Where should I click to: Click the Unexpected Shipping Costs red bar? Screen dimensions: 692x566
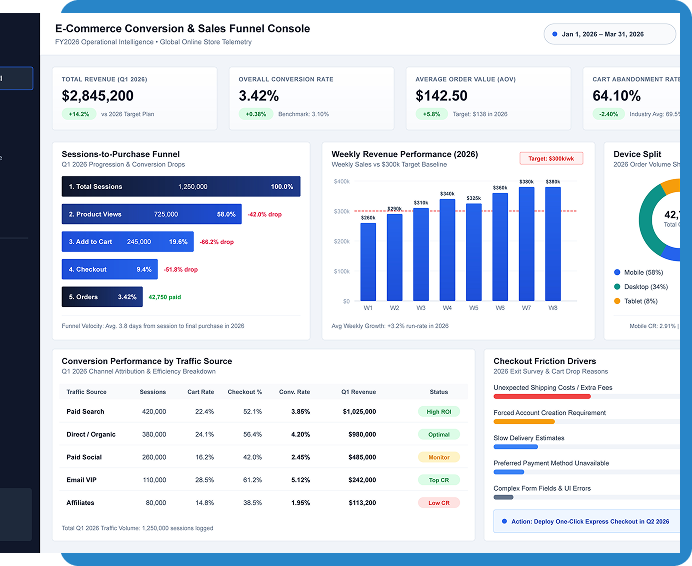(542, 396)
